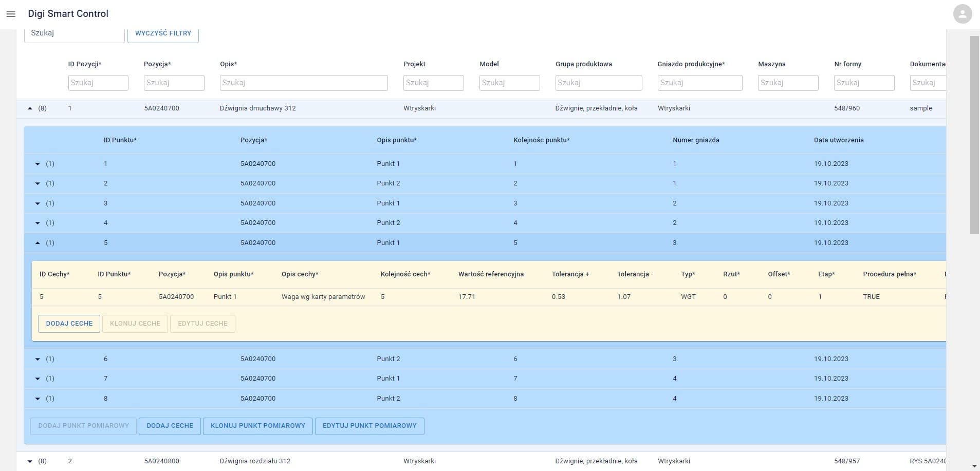Click Digi Smart Control title
This screenshot has width=980, height=471.
[68, 14]
